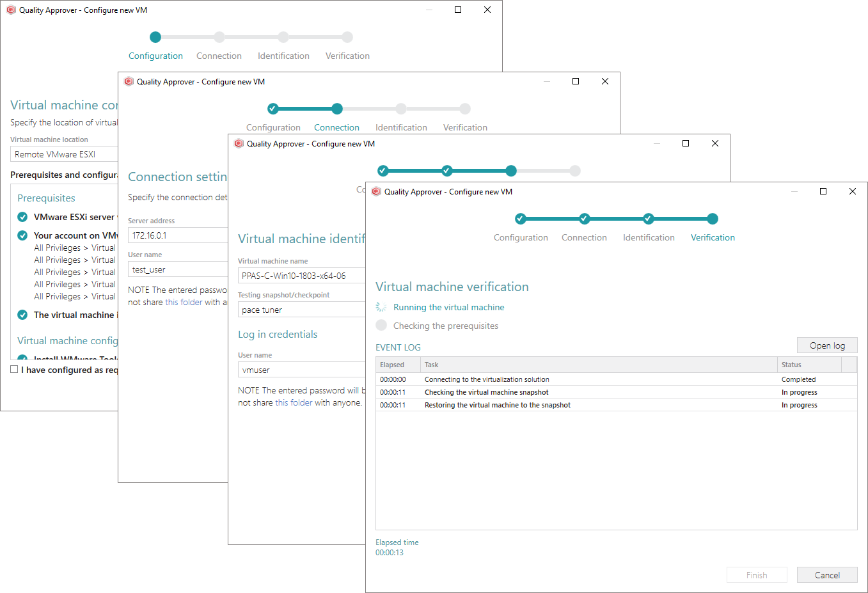Click Quality Approver app icon in front window title
868x593 pixels.
(x=377, y=191)
